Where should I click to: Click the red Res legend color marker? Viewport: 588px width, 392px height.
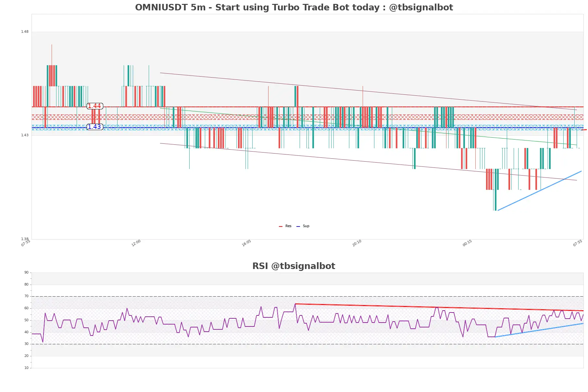(x=281, y=227)
